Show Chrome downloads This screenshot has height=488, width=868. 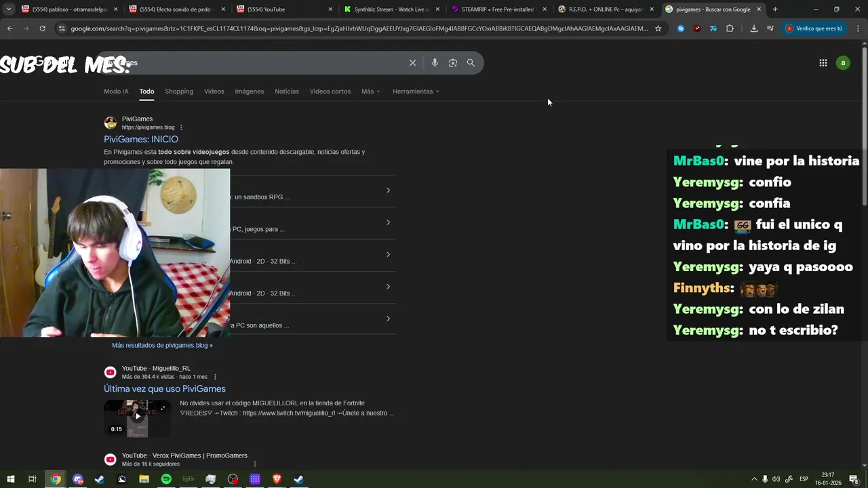(754, 28)
